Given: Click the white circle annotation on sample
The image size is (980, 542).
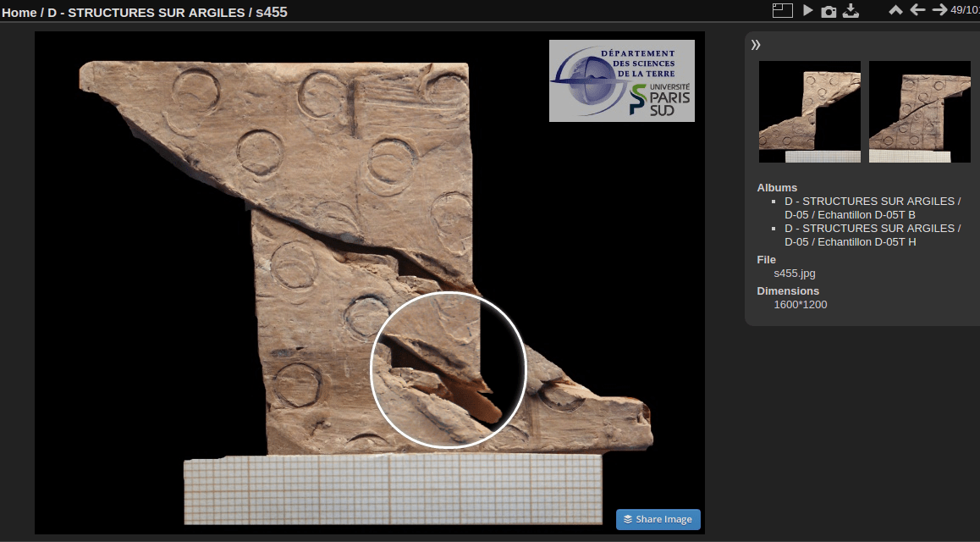Looking at the screenshot, I should [x=449, y=369].
